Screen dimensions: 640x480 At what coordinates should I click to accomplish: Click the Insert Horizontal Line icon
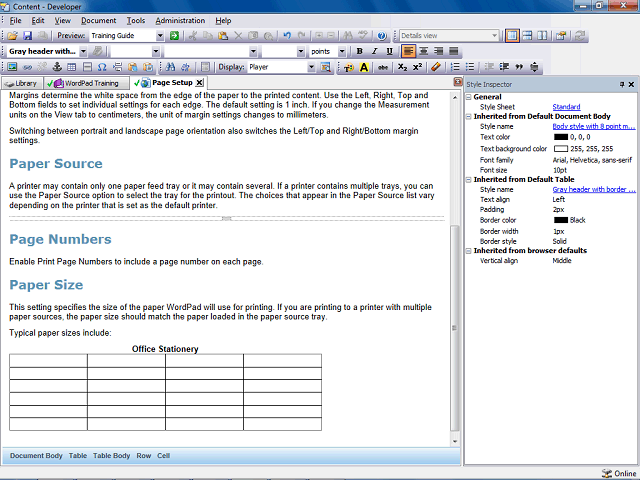87,67
